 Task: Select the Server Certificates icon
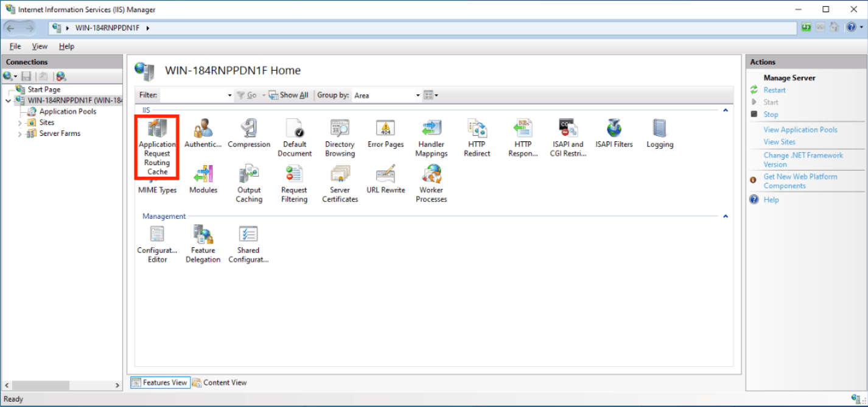(x=340, y=184)
